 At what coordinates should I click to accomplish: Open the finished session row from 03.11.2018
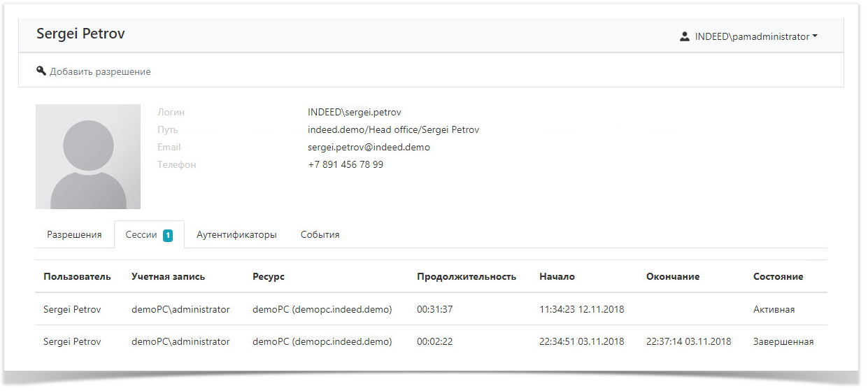430,342
